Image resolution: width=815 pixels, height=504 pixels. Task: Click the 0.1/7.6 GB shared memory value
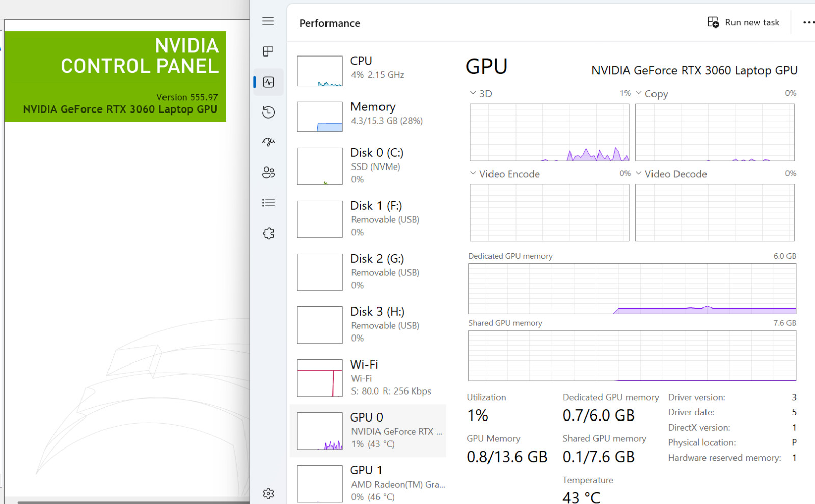[x=599, y=457]
